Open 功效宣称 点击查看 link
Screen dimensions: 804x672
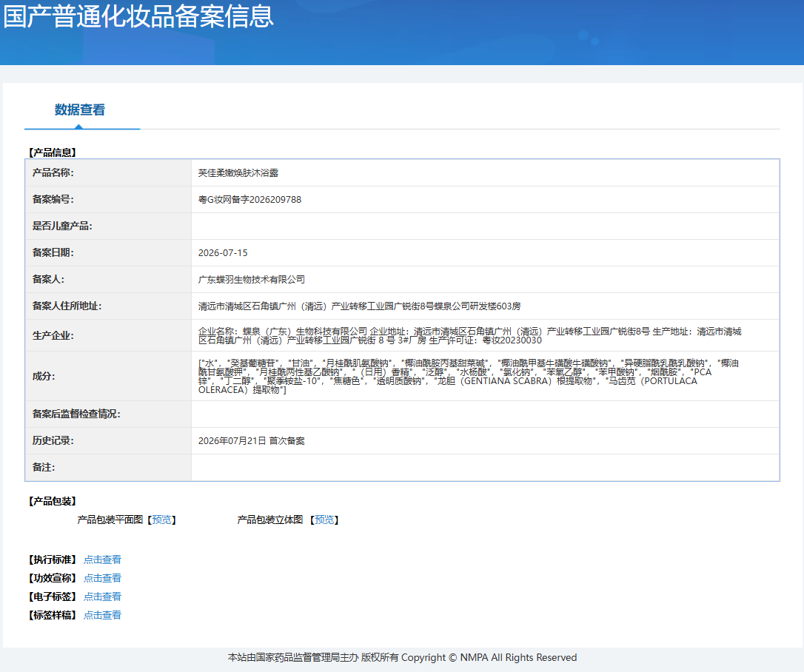pyautogui.click(x=103, y=578)
